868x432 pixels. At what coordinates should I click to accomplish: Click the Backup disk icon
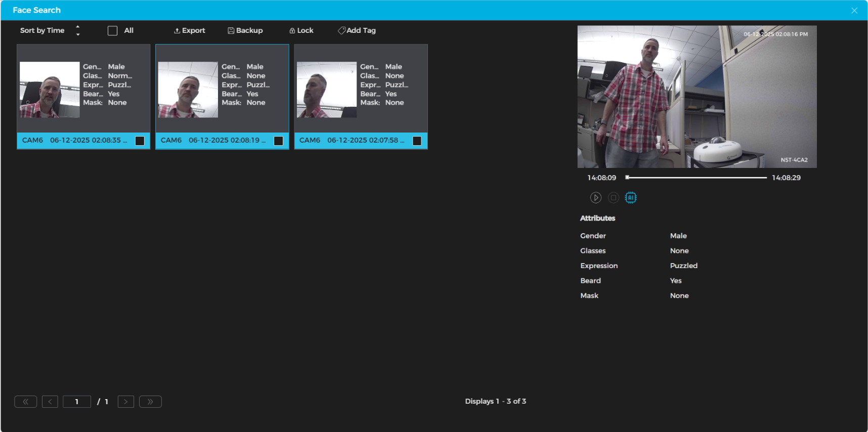(231, 31)
